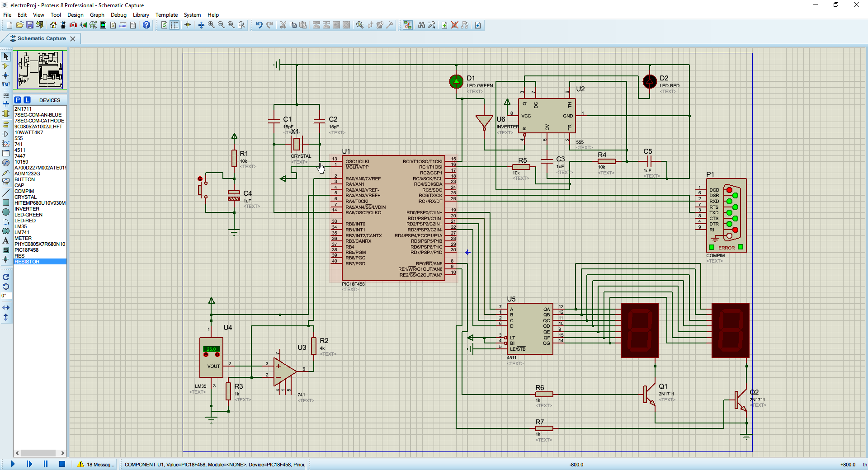Pick parts from libraries icon

[x=360, y=25]
